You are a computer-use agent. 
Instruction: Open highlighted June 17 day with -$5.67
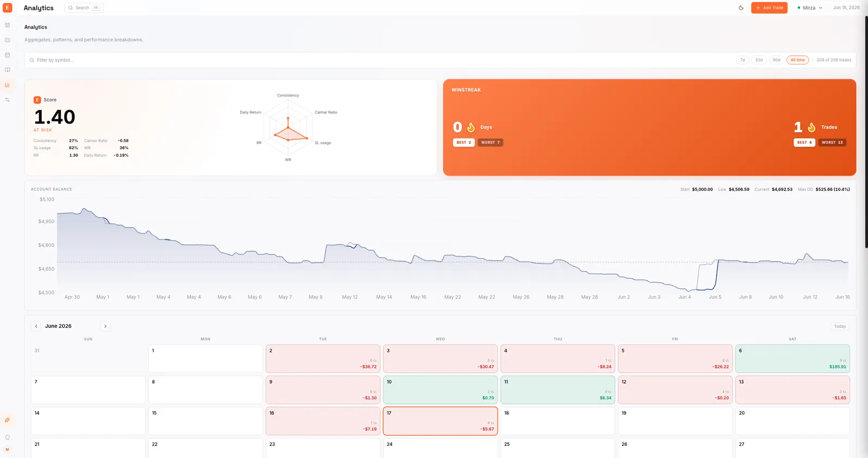point(441,421)
